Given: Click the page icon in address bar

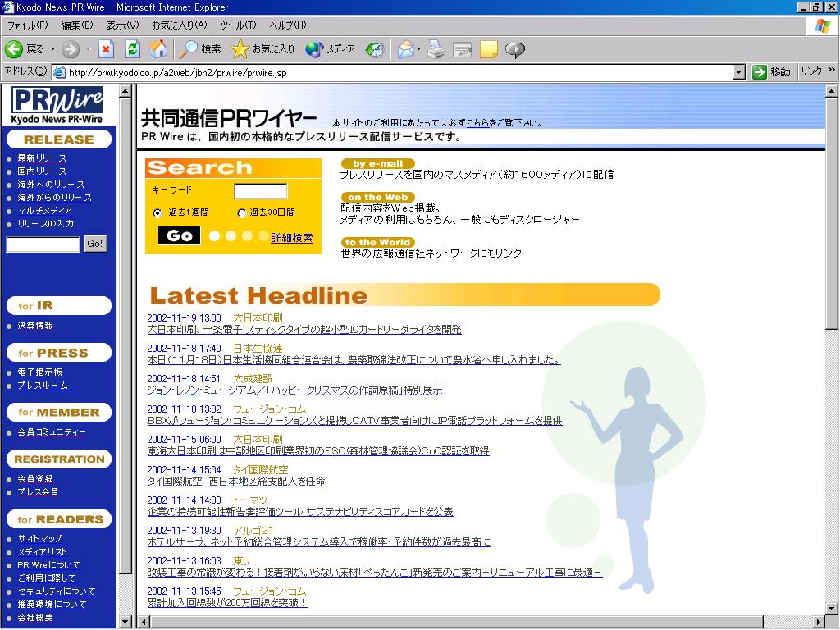Looking at the screenshot, I should [x=60, y=72].
